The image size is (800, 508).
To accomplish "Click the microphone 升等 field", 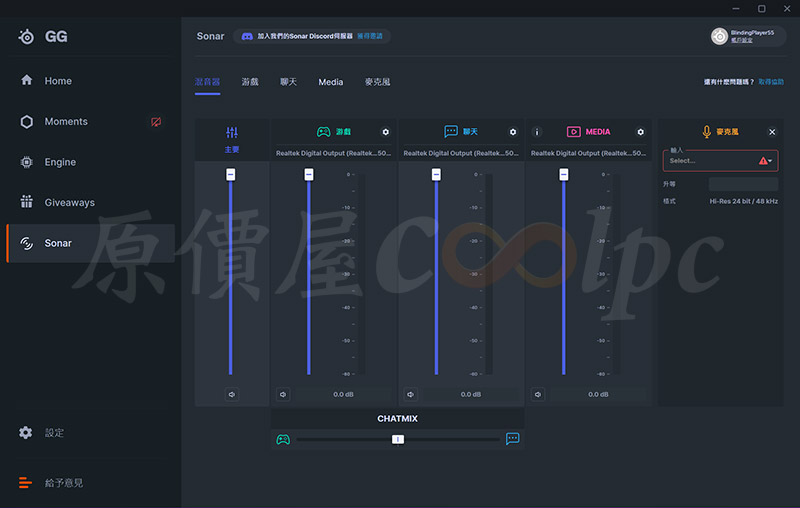I will point(743,184).
